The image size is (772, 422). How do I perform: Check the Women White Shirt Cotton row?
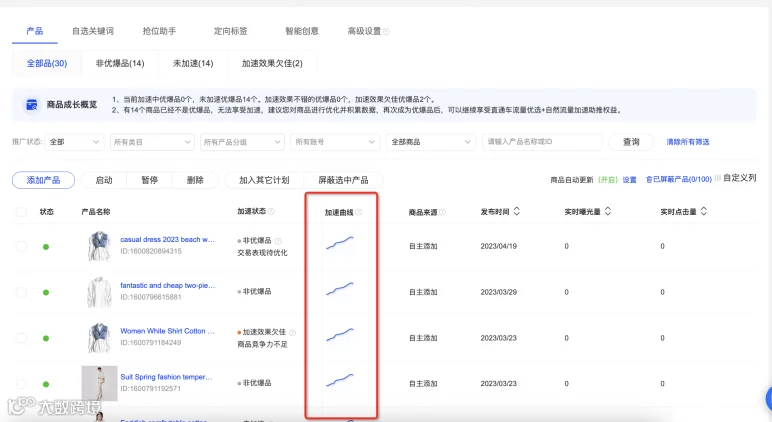pyautogui.click(x=21, y=338)
